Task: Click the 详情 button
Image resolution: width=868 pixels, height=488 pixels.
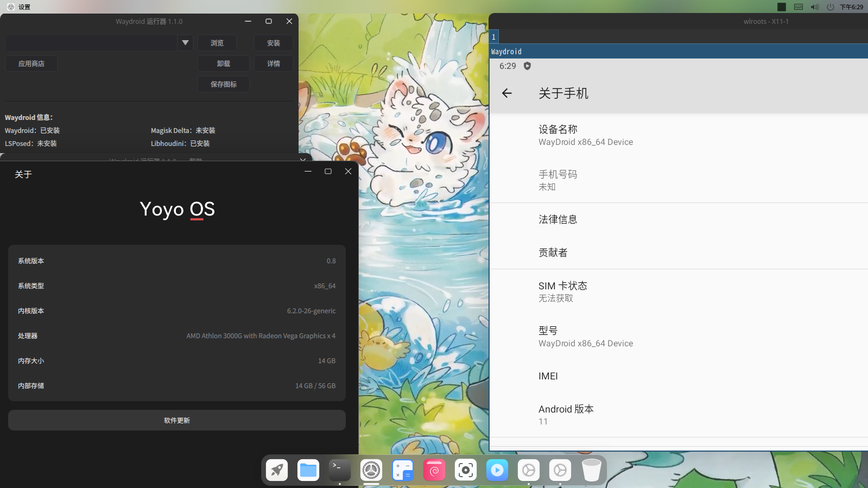Action: click(274, 64)
